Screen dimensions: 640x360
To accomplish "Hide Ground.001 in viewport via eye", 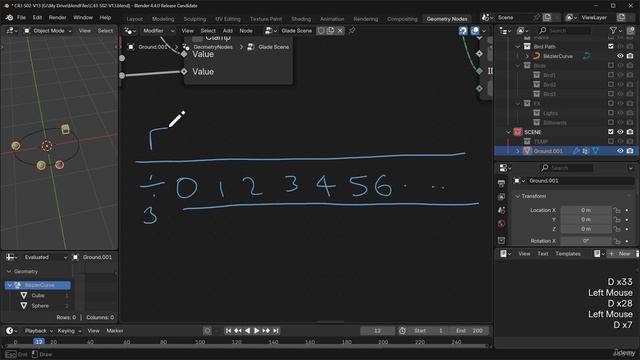I will [620, 151].
